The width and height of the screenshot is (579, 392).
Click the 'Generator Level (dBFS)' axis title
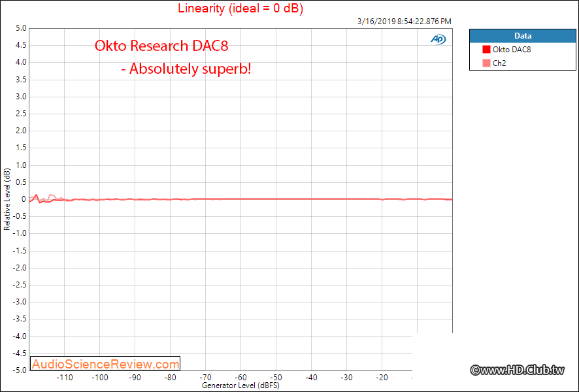240,385
